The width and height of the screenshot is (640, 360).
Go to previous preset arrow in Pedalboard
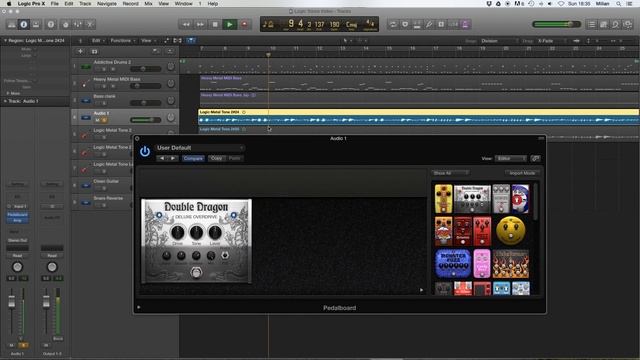(162, 158)
